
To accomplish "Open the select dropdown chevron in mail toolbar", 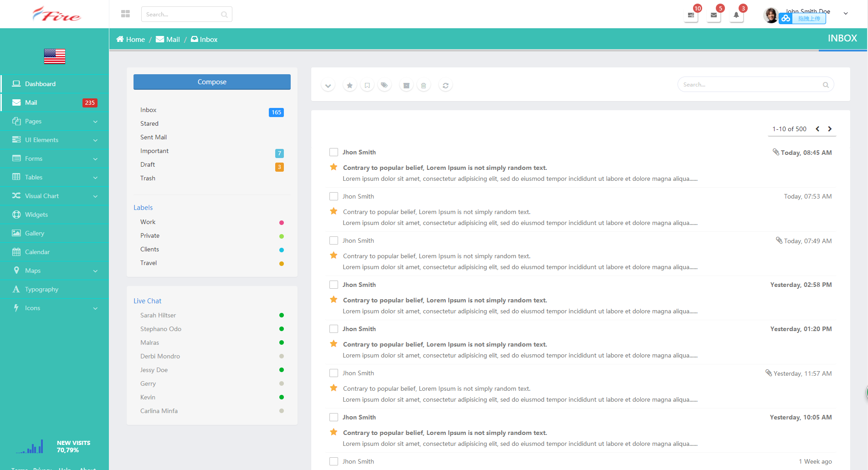I will [328, 86].
